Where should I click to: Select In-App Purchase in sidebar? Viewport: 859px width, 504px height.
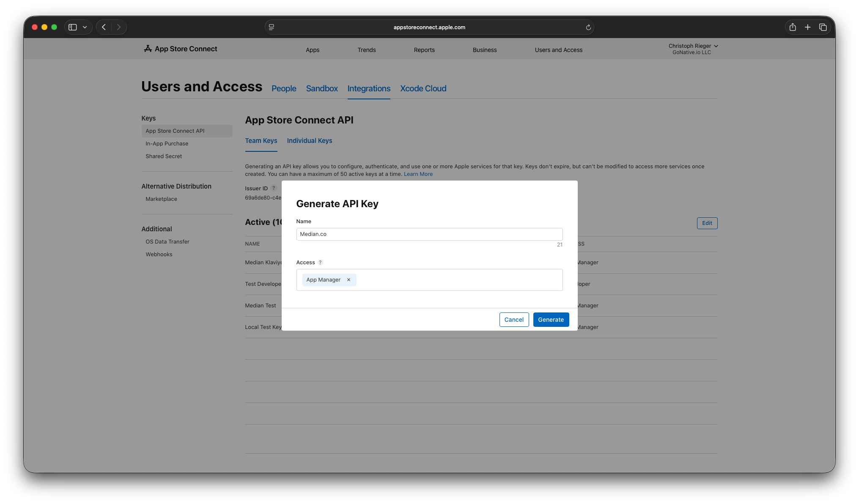pyautogui.click(x=167, y=144)
